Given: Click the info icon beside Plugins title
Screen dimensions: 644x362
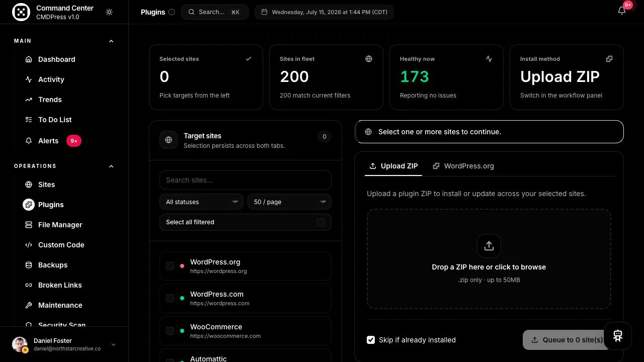Looking at the screenshot, I should click(172, 12).
